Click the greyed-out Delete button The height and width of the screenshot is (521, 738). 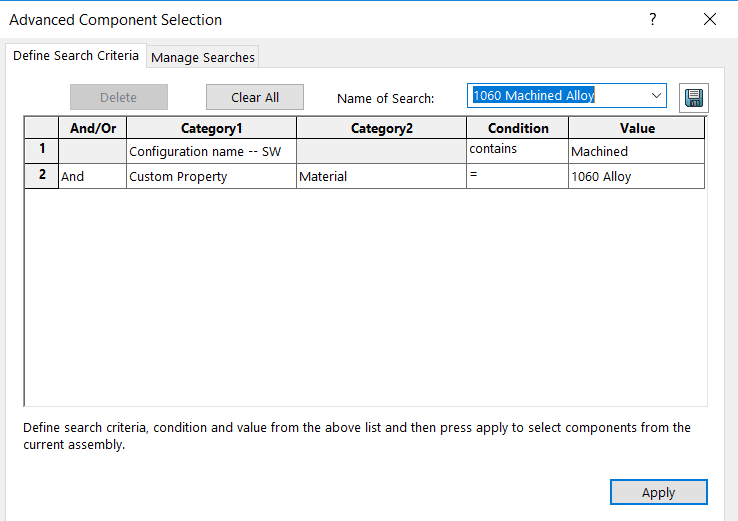(x=119, y=97)
